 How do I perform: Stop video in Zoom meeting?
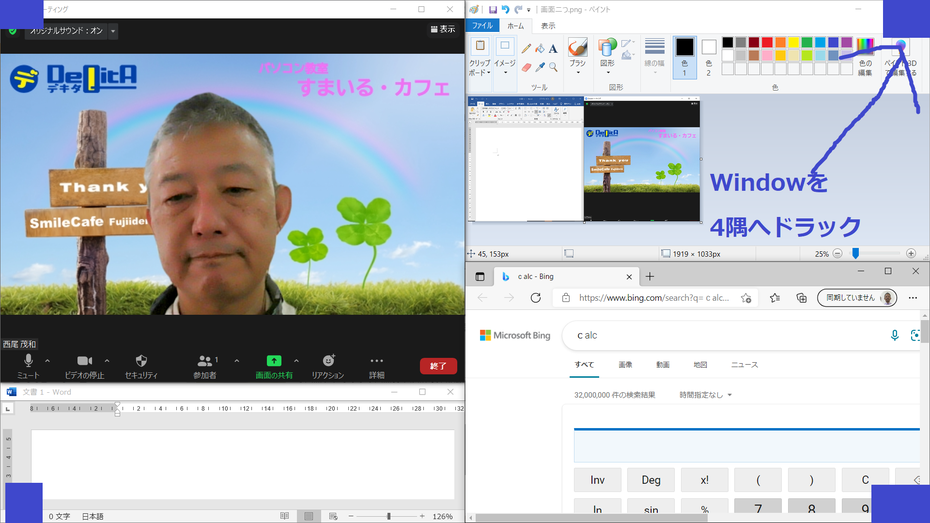[x=84, y=361]
